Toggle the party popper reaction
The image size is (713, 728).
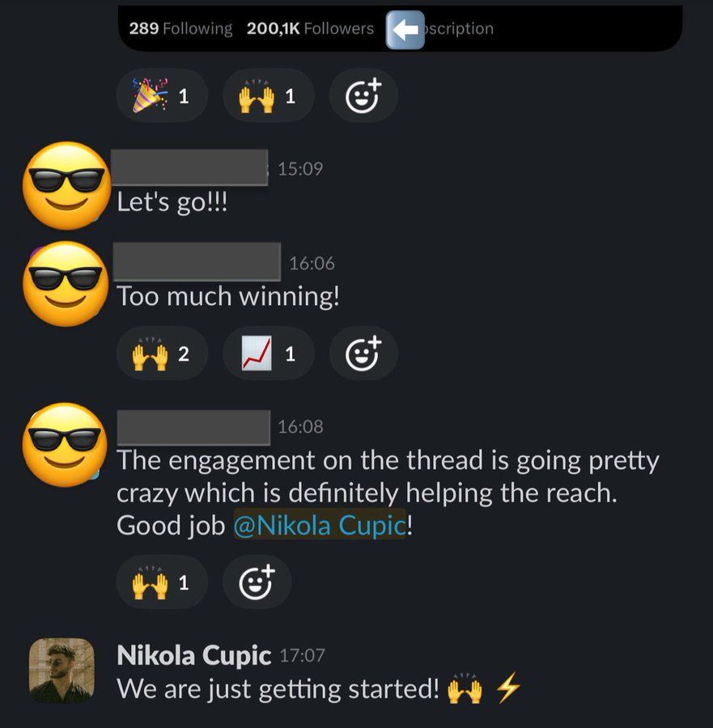162,95
